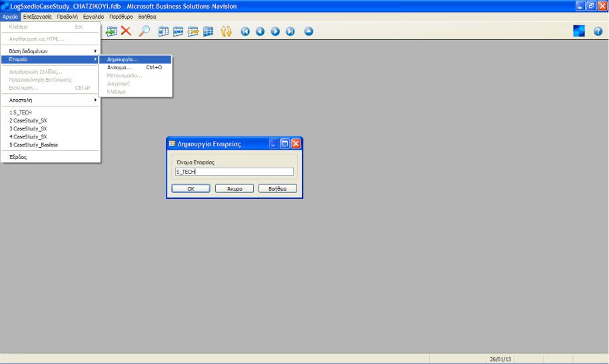The height and width of the screenshot is (364, 609).
Task: Click the Δημιουργία Εταιρείας dialog title icon
Action: click(172, 144)
